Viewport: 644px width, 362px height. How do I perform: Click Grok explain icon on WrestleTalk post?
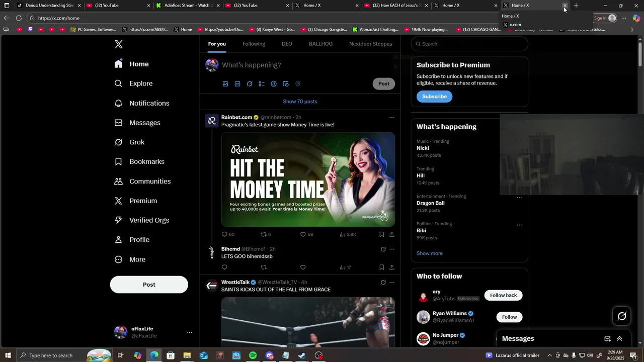(x=383, y=283)
